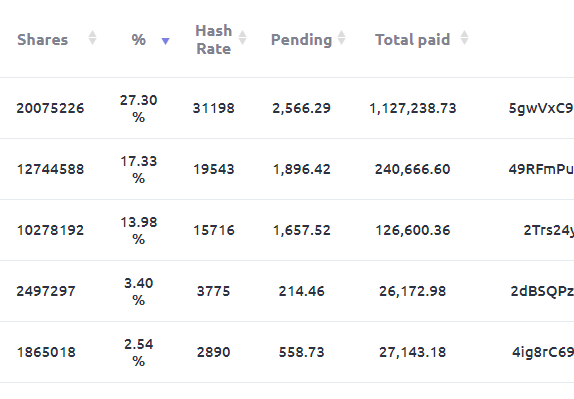Sort by Total paid arrows icon

[x=464, y=38]
